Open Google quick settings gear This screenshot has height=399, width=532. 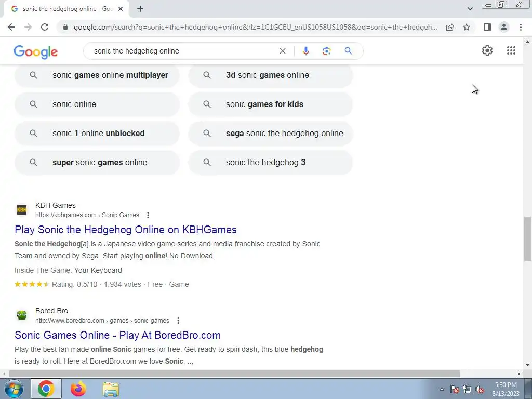click(487, 50)
